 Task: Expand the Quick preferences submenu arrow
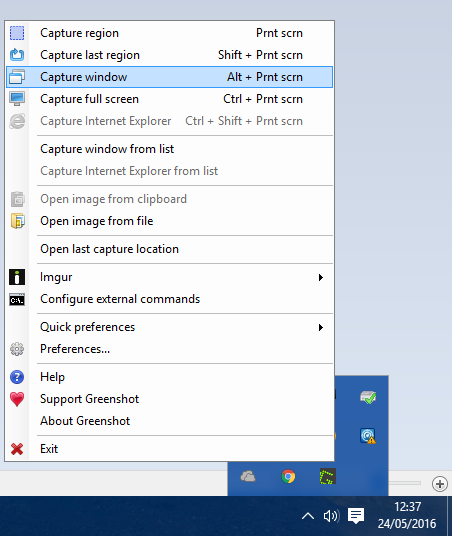321,327
